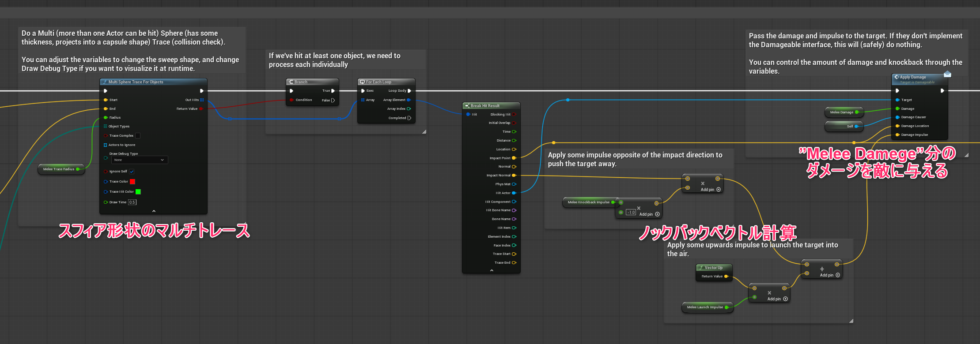Add pin on the add (+) vector node
This screenshot has height=344, width=980.
click(x=830, y=275)
